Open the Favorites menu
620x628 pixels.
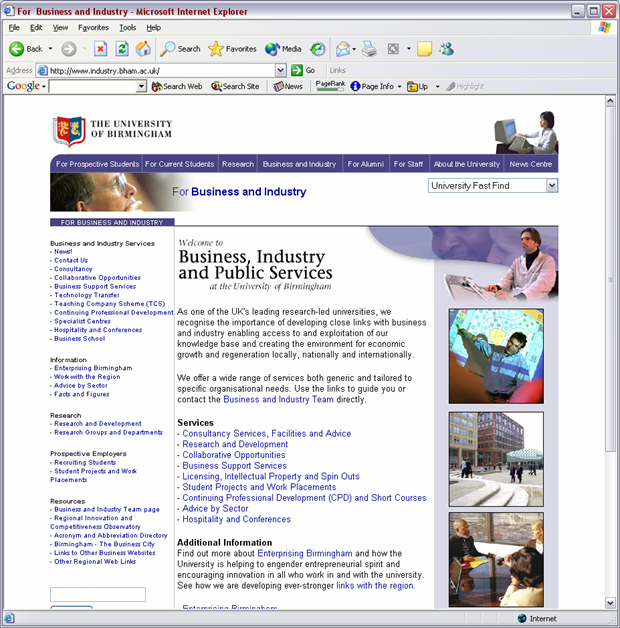tap(93, 28)
